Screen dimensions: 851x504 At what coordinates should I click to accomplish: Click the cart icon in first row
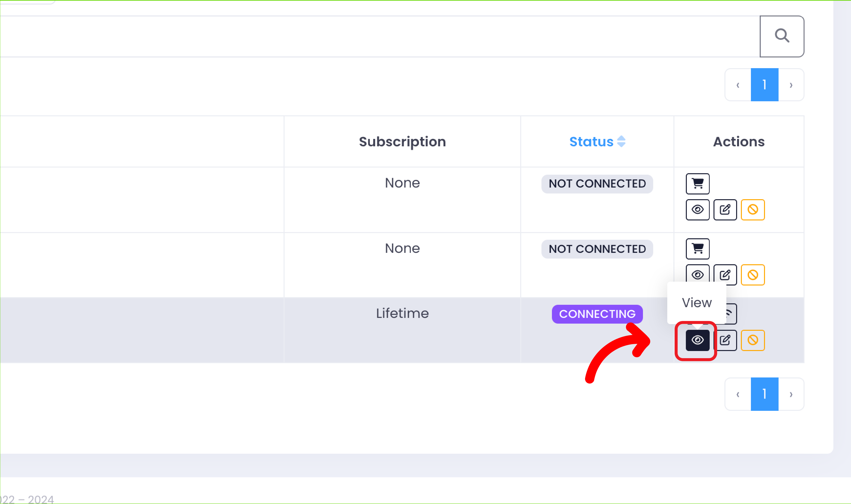(697, 184)
